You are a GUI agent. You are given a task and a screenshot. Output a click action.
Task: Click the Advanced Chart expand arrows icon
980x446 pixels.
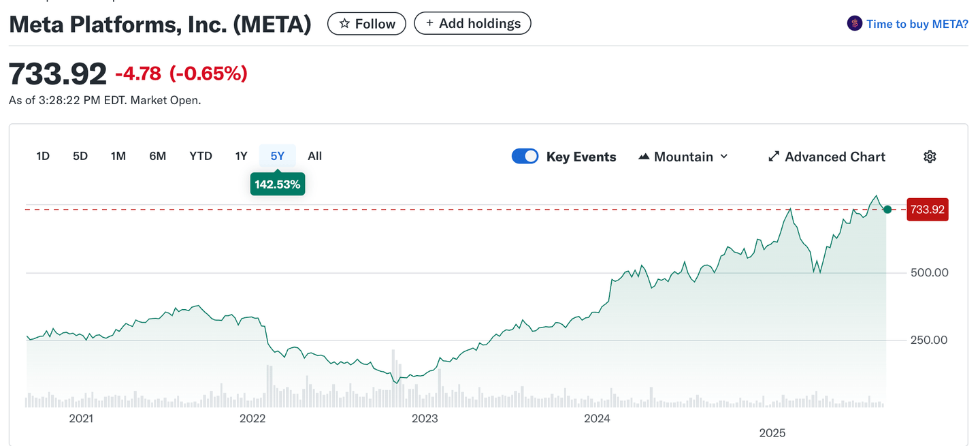point(774,157)
